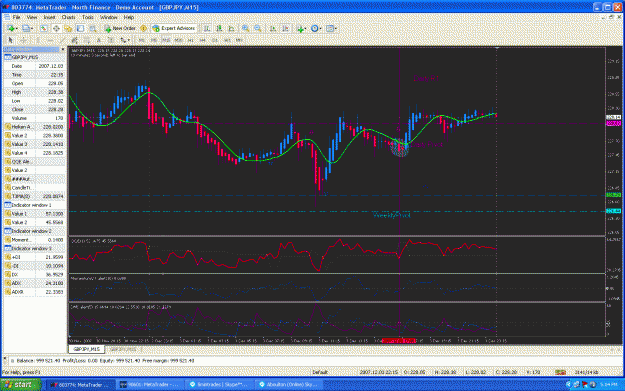Expand the Templates dropdown arrow
This screenshot has width=625, height=391.
click(x=336, y=29)
